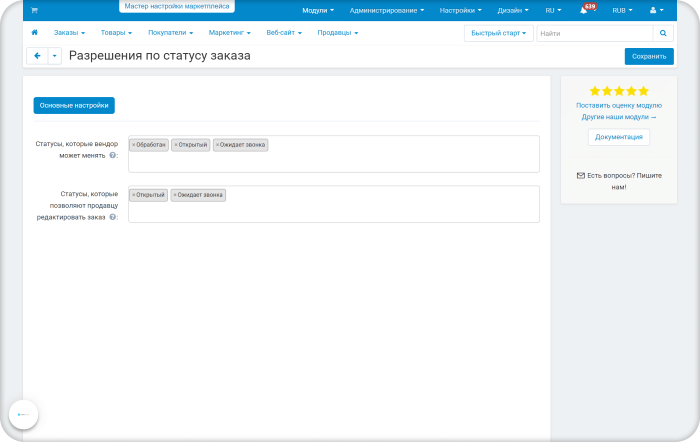This screenshot has width=700, height=442.
Task: Open the notifications bell icon
Action: pos(583,10)
